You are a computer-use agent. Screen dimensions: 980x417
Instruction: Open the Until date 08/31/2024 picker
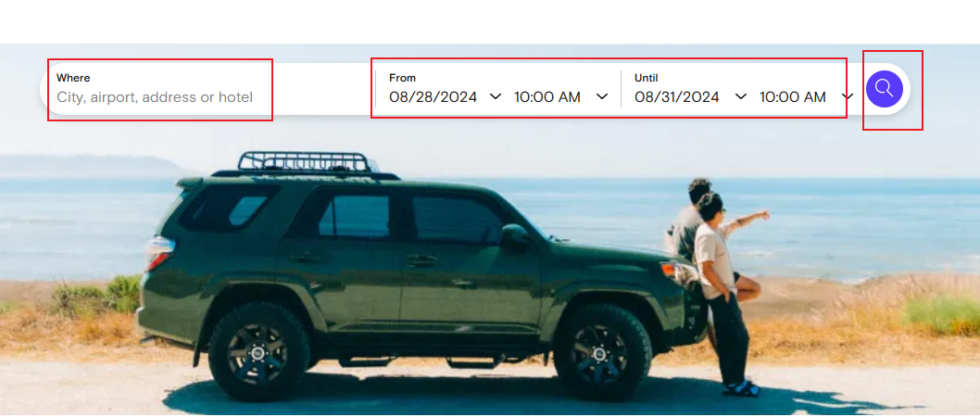tap(677, 97)
